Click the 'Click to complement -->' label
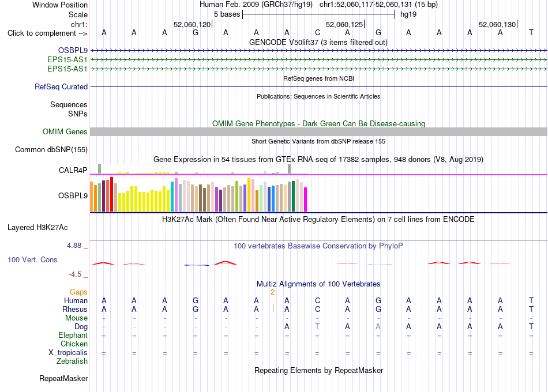Image resolution: width=548 pixels, height=392 pixels. point(47,33)
